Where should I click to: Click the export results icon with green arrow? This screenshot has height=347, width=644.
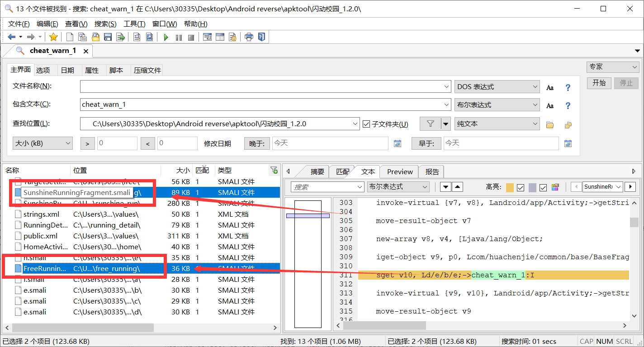121,37
